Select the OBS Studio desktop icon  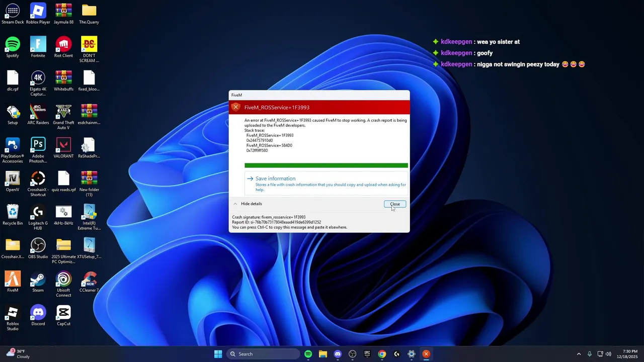38,248
